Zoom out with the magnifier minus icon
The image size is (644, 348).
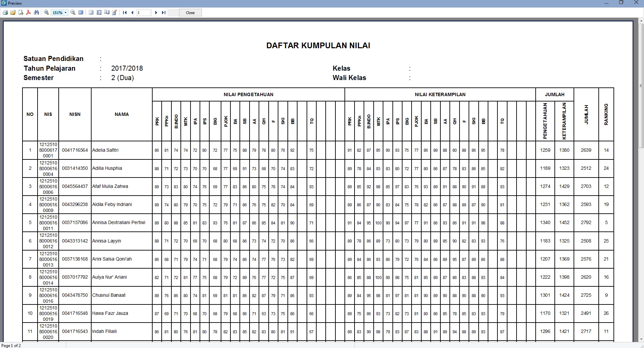coord(73,13)
